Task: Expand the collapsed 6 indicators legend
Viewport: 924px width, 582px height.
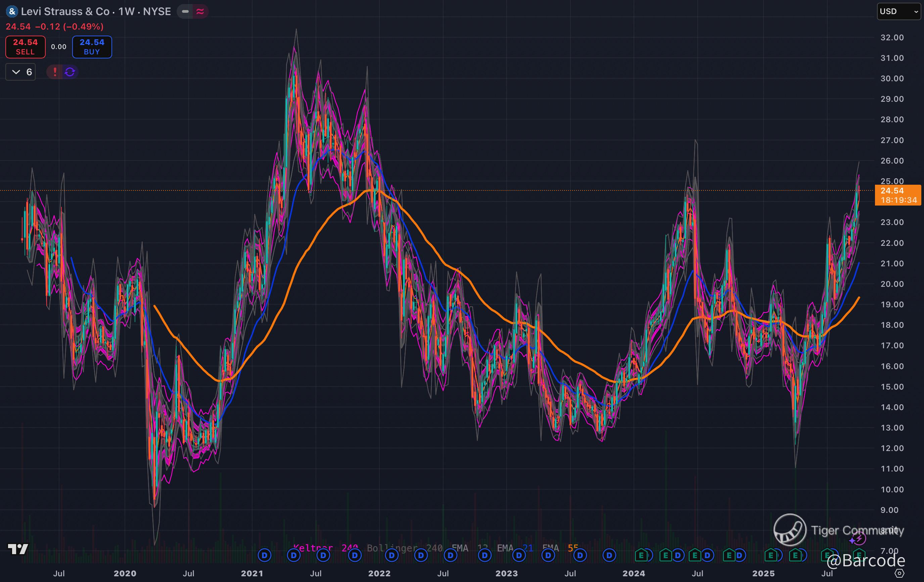Action: point(21,72)
